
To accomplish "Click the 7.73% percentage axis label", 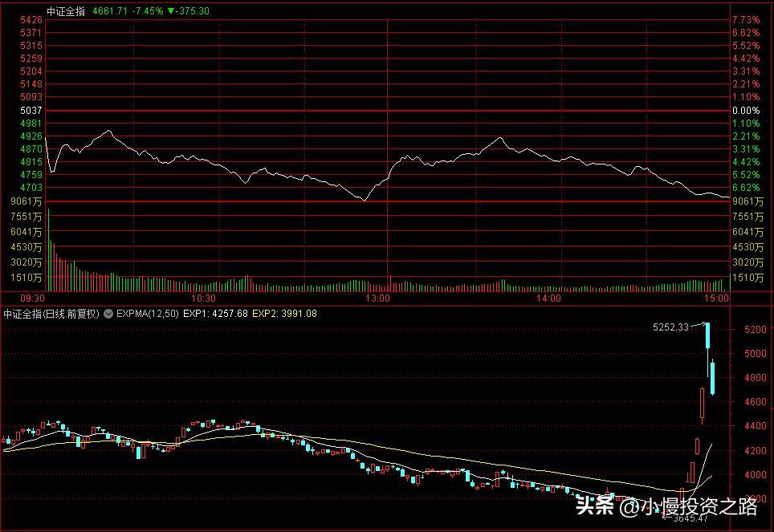I will click(x=746, y=20).
